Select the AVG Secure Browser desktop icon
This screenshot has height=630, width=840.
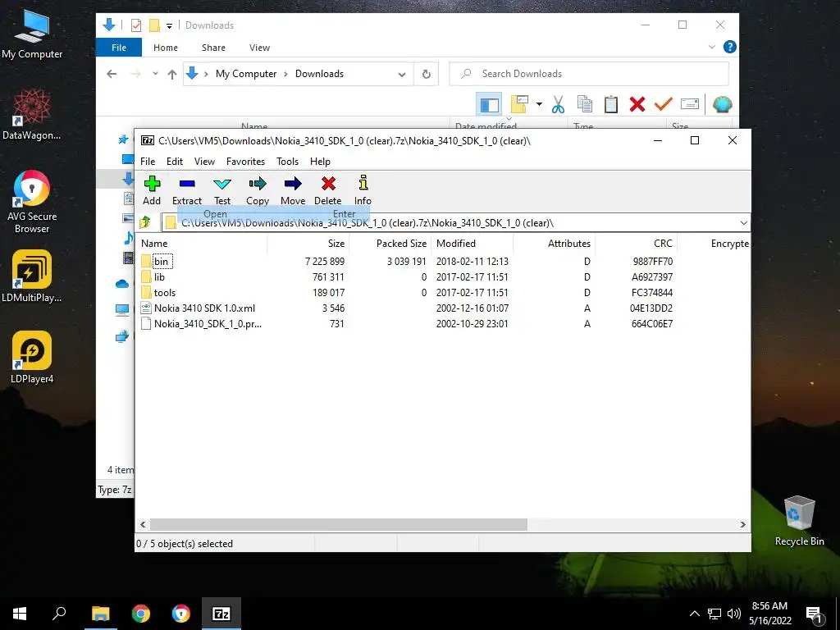tap(32, 202)
